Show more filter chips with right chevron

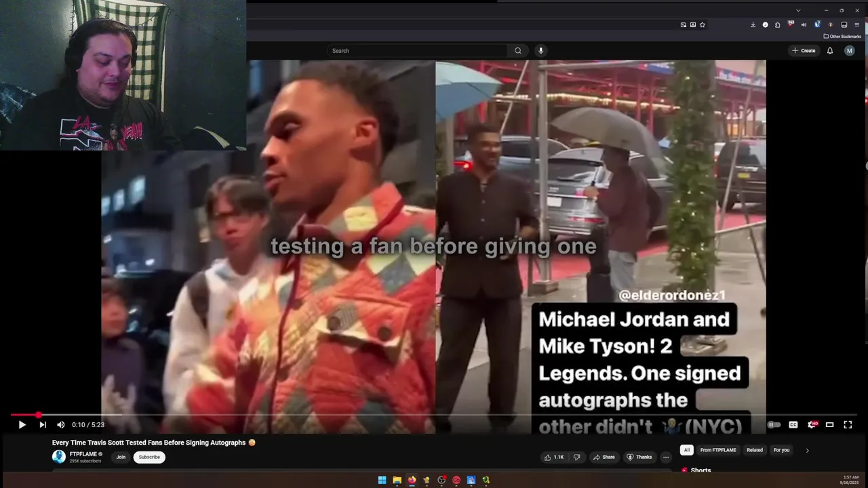point(807,450)
